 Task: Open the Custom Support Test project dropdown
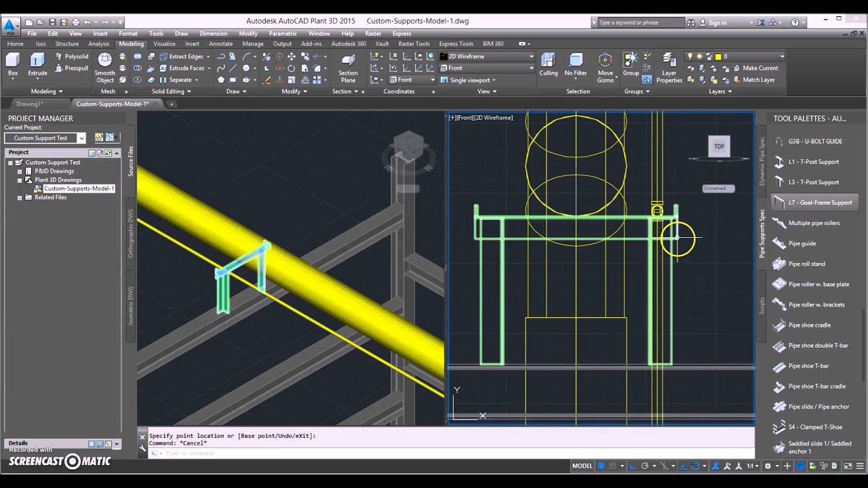45,138
